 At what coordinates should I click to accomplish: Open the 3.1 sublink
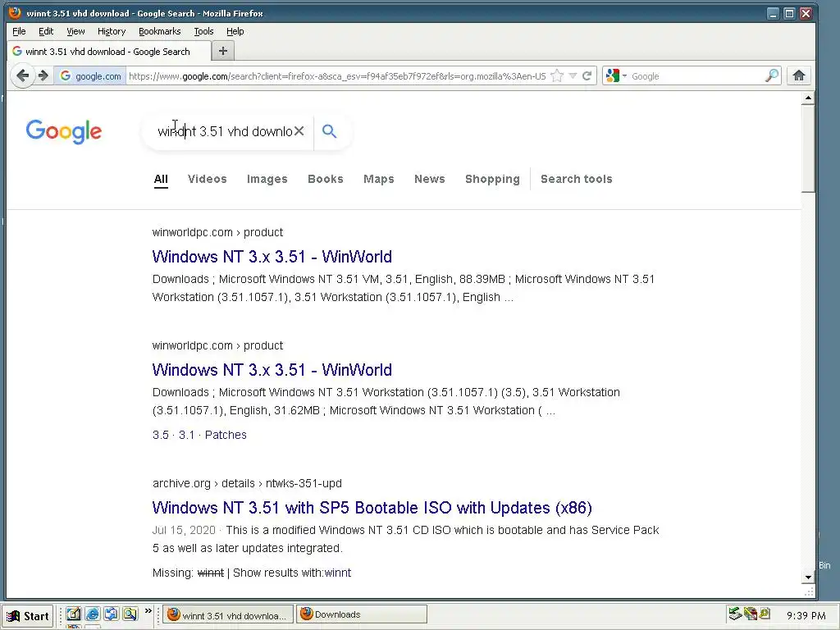[186, 435]
